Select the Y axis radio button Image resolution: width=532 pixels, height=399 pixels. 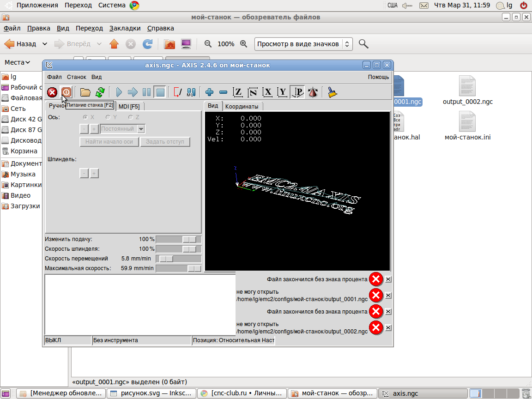(x=108, y=117)
